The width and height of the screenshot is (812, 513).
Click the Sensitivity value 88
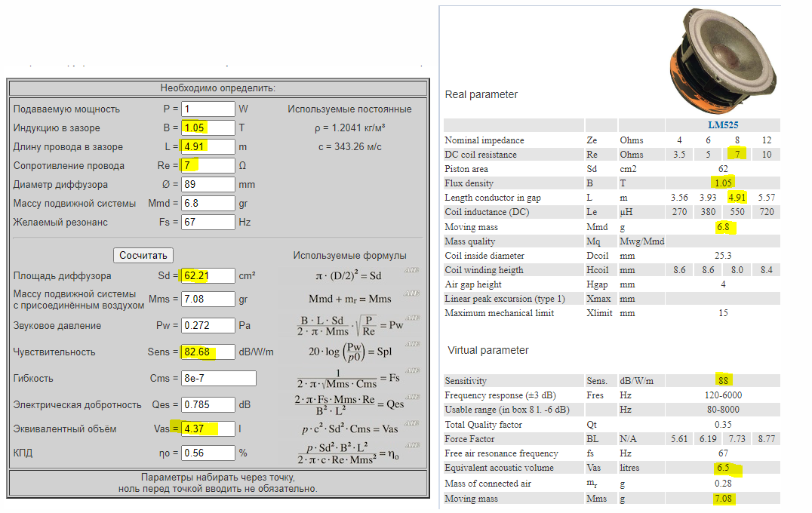tap(723, 380)
